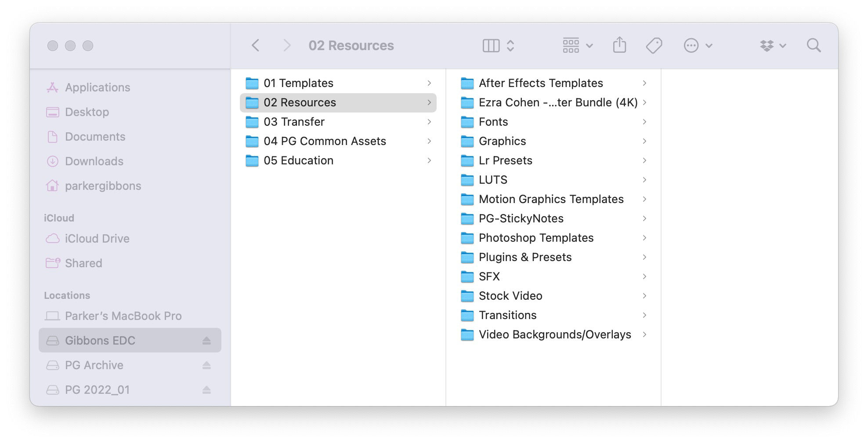Click the Lr Presets folder icon
The width and height of the screenshot is (868, 443).
467,160
